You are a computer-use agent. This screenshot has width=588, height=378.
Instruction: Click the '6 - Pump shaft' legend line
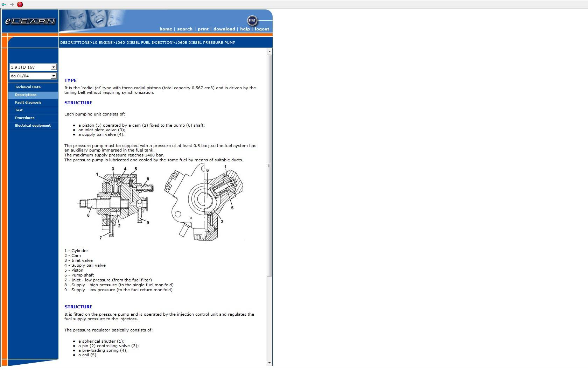(x=79, y=275)
